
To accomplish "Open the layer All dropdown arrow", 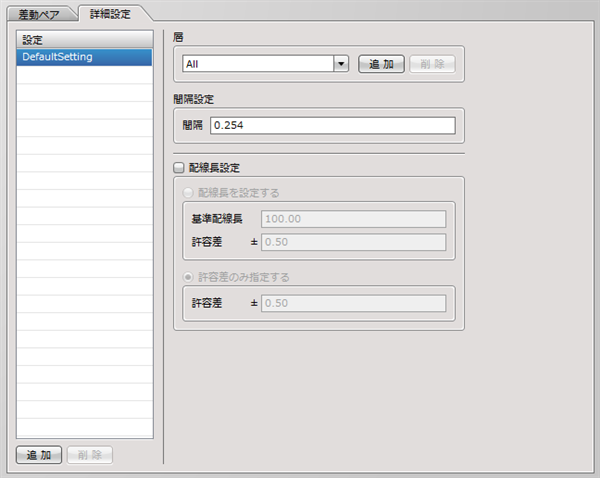I will tap(341, 64).
